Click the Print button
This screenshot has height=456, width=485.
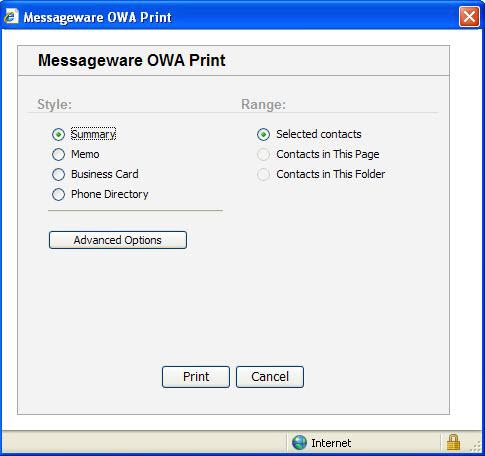coord(196,377)
